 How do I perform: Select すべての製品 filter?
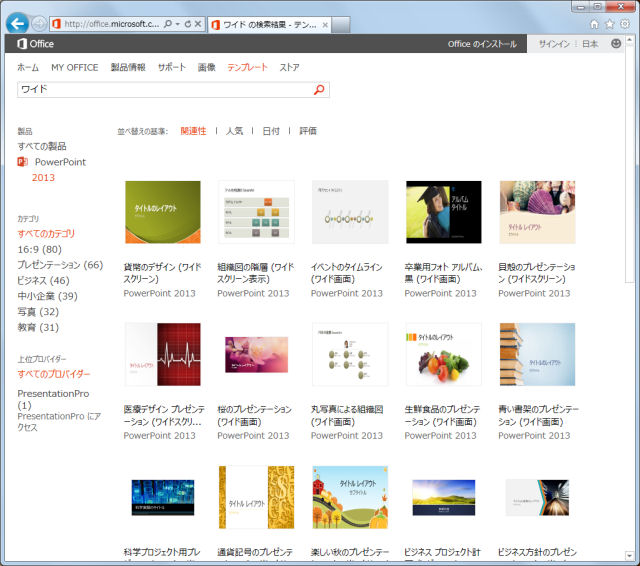[x=42, y=146]
